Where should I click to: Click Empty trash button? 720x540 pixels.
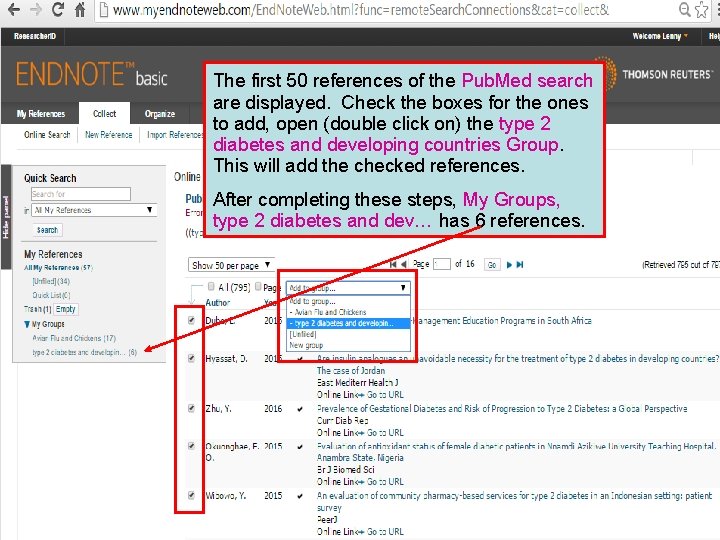(x=66, y=309)
